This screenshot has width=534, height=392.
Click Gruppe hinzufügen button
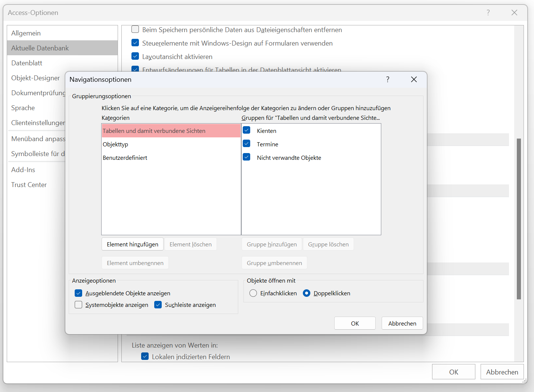coord(272,244)
